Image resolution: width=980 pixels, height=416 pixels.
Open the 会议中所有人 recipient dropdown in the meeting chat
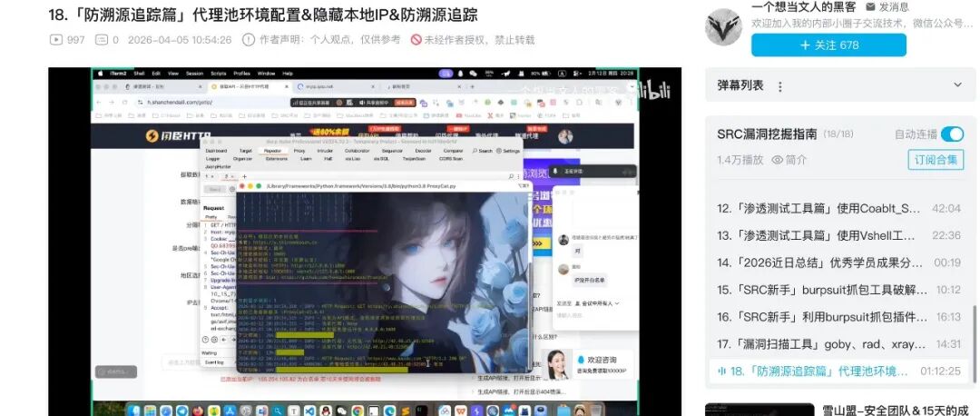597,302
